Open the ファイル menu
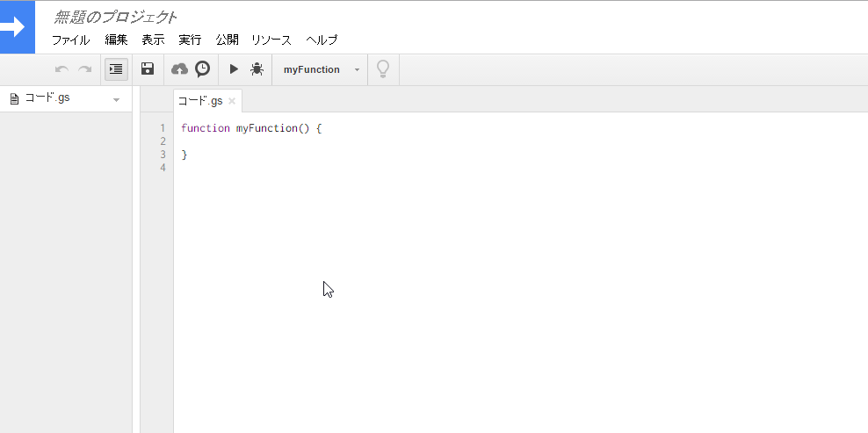 click(x=71, y=40)
